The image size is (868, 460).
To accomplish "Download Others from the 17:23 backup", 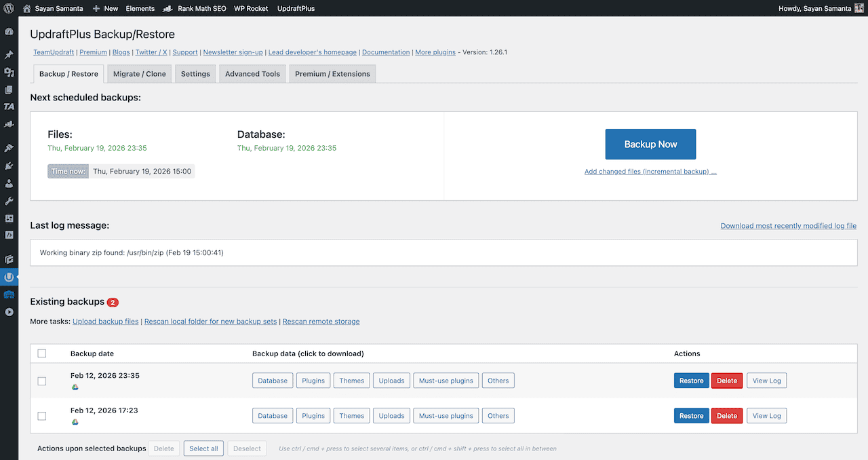I will coord(498,416).
